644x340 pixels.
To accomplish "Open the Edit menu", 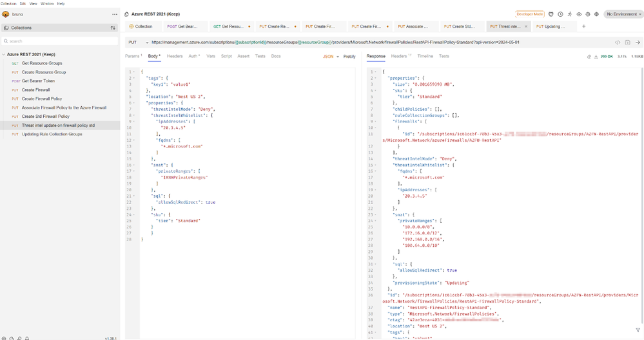I will (23, 3).
